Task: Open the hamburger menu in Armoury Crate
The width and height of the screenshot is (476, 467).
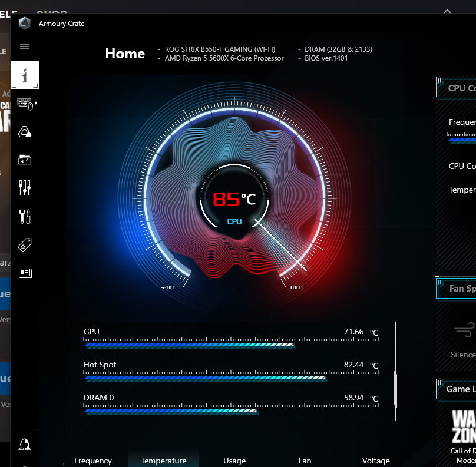Action: tap(25, 47)
